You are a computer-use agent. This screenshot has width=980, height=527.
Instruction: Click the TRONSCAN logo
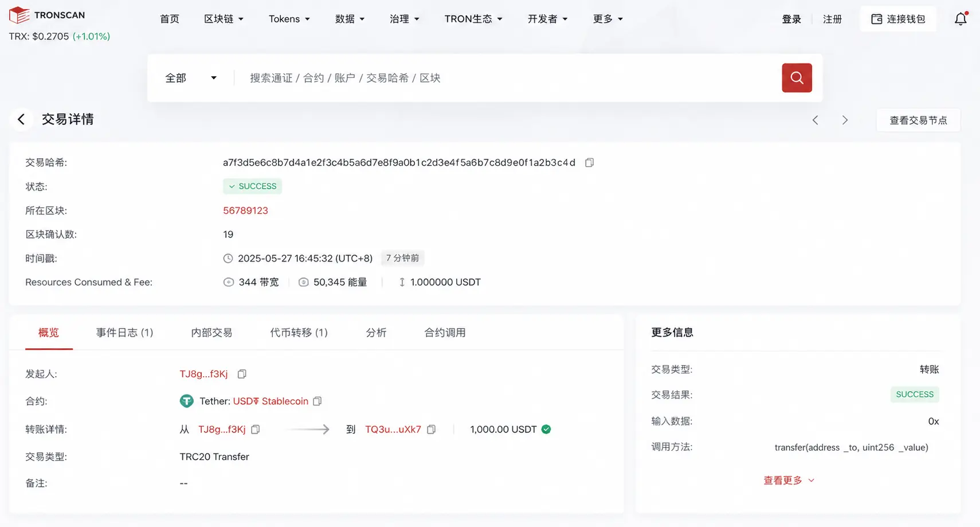(47, 15)
